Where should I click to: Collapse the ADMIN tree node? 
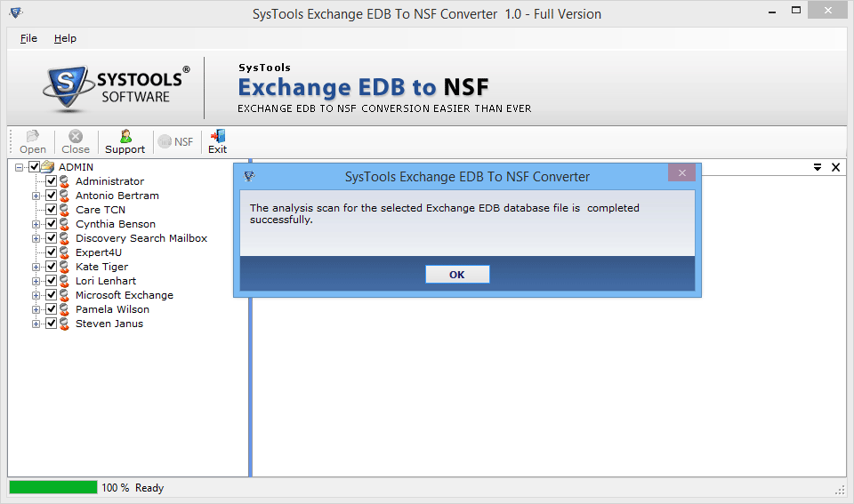click(x=19, y=167)
